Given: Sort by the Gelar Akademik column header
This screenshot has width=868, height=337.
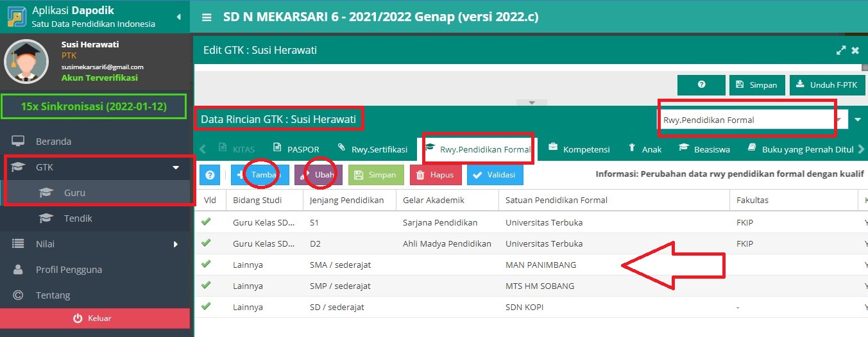Looking at the screenshot, I should pyautogui.click(x=447, y=200).
